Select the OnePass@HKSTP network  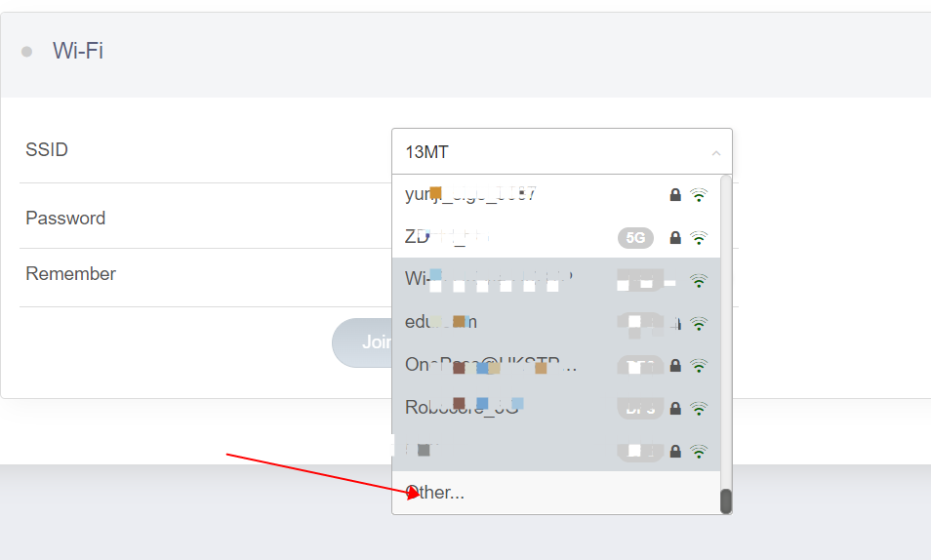488,365
